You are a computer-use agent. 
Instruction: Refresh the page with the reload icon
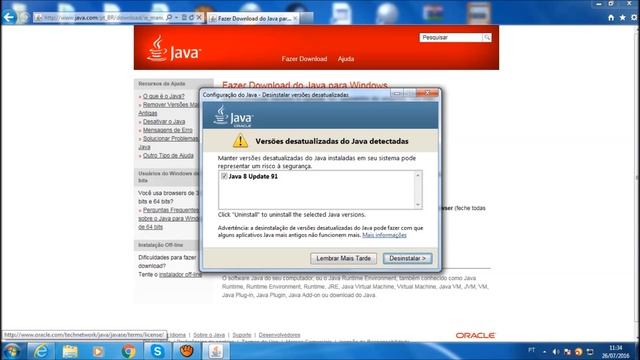coord(191,18)
